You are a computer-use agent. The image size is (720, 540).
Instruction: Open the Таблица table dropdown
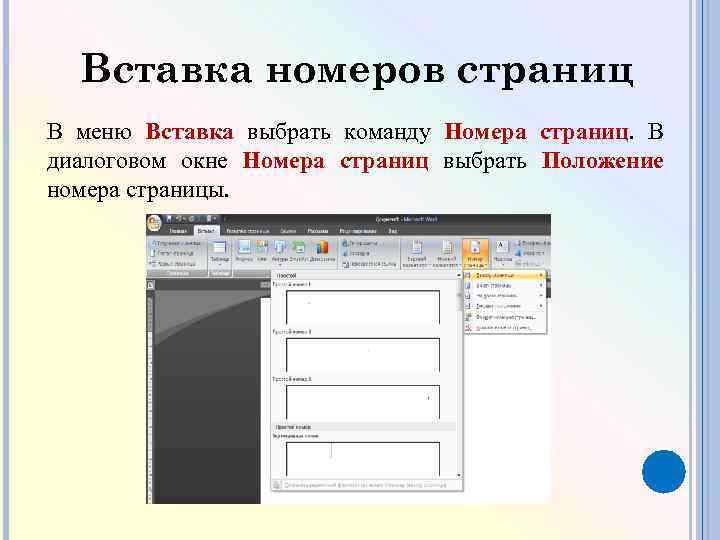click(x=220, y=253)
